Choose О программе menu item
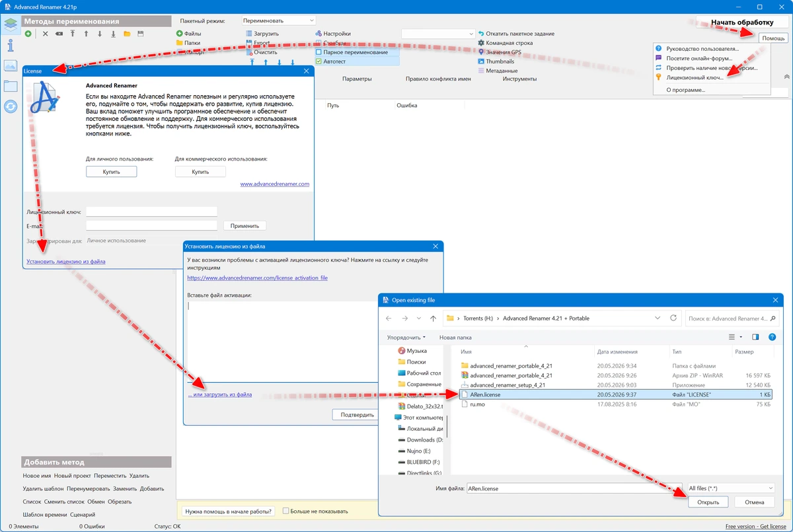The width and height of the screenshot is (793, 532). (685, 89)
